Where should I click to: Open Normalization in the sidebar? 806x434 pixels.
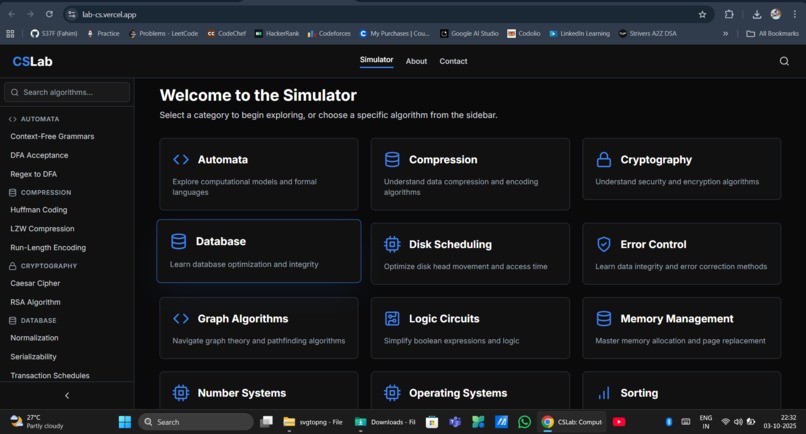[34, 338]
